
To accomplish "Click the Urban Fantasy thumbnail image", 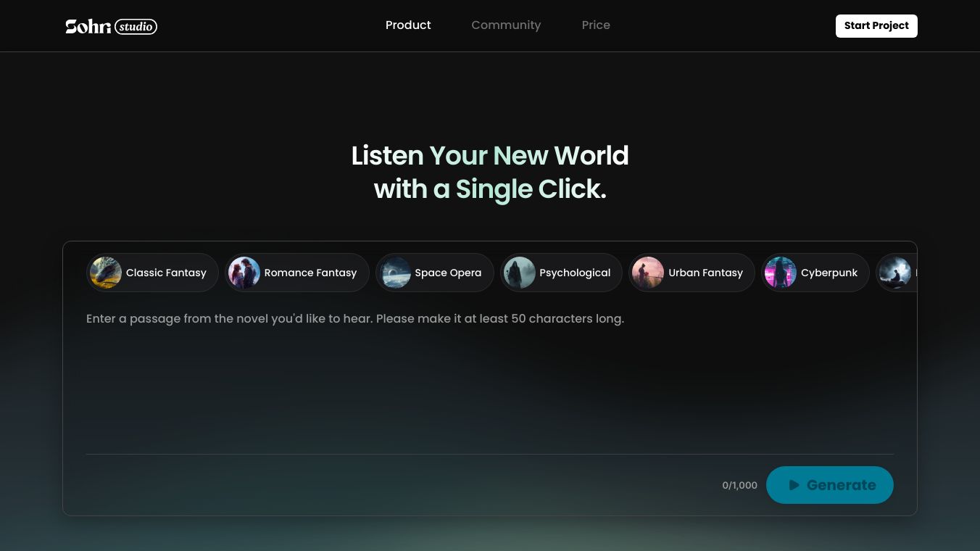I will 648,273.
